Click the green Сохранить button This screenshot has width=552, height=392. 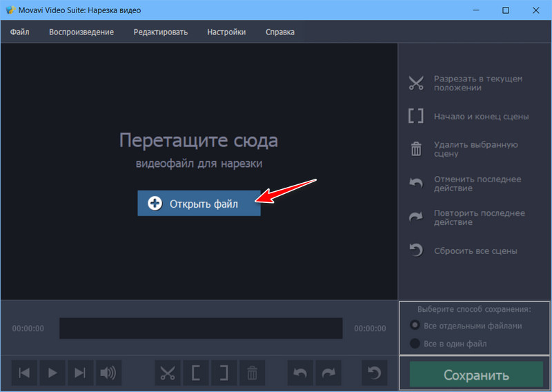coord(476,375)
